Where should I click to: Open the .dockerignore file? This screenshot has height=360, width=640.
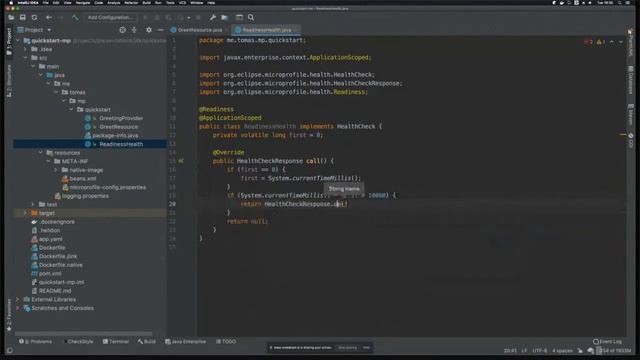(57, 222)
